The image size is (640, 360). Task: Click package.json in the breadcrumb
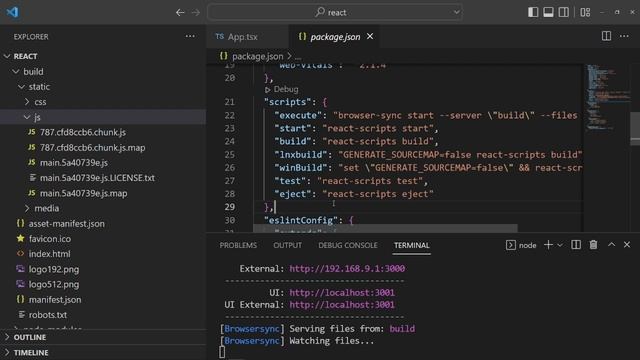coord(258,56)
